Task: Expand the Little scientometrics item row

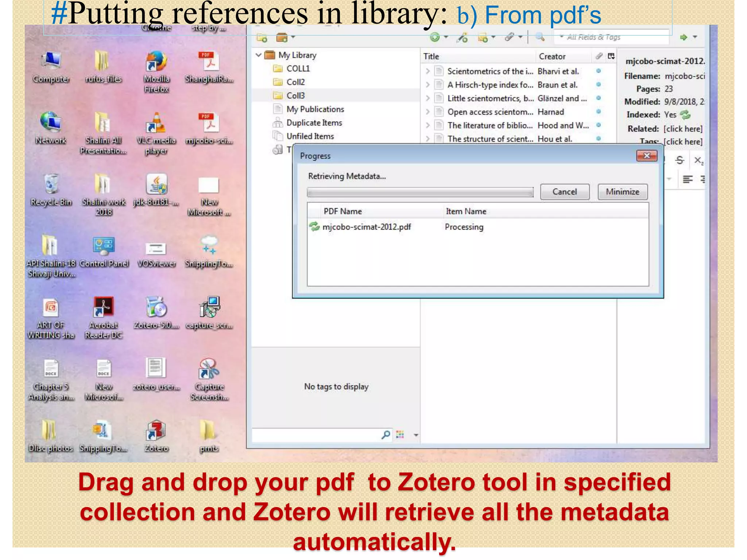Action: [x=428, y=98]
